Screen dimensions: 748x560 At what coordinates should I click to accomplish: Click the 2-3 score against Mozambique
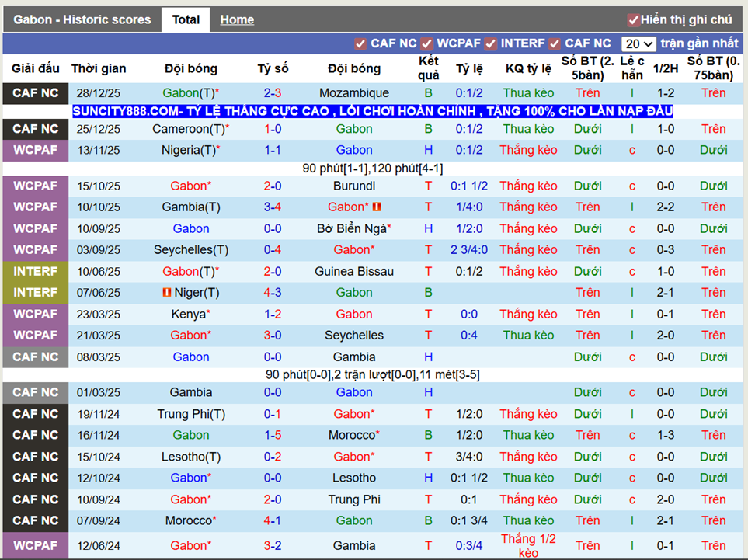coord(273,93)
